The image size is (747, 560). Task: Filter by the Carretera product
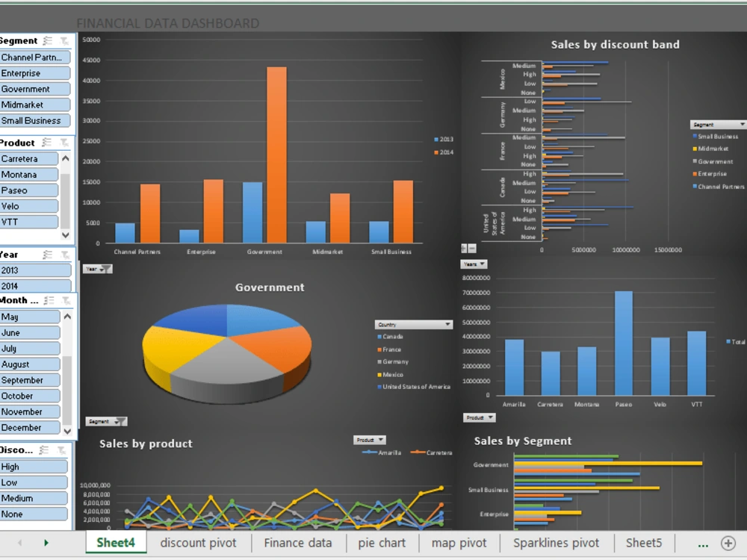[29, 158]
